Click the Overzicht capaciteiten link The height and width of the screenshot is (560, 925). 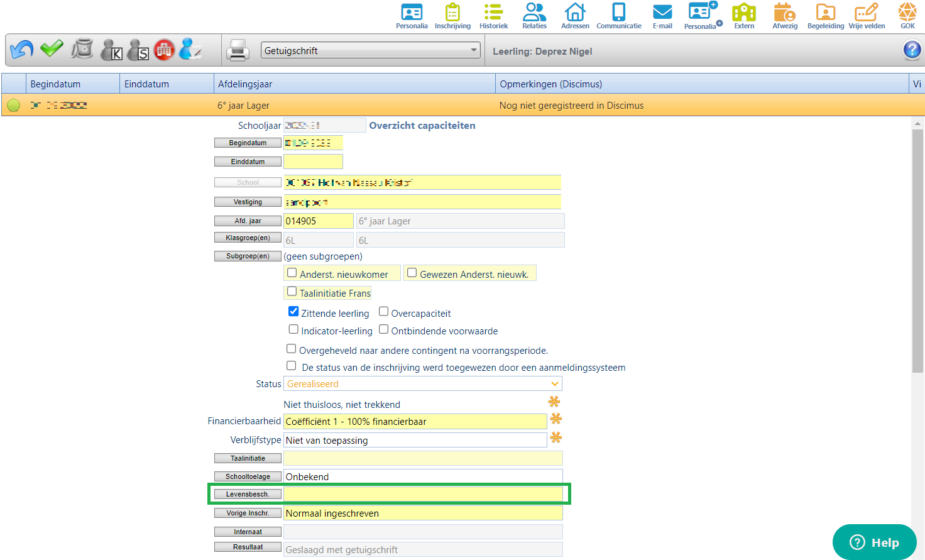point(422,126)
